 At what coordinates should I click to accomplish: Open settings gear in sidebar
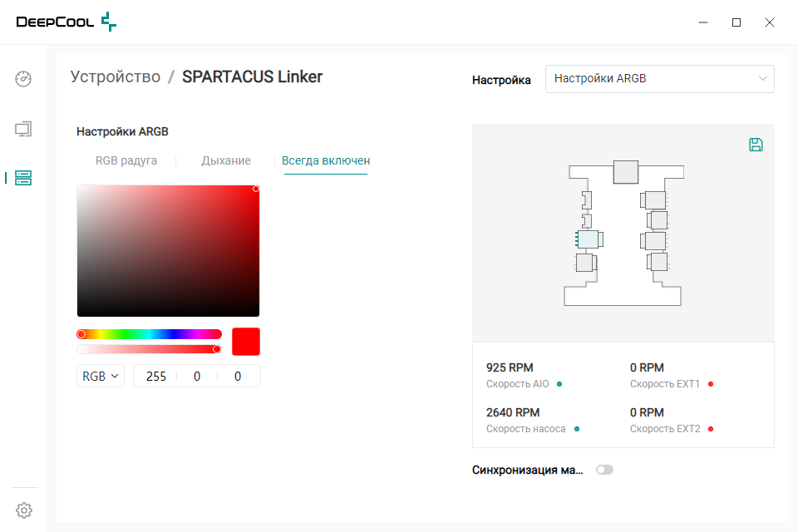coord(24,510)
